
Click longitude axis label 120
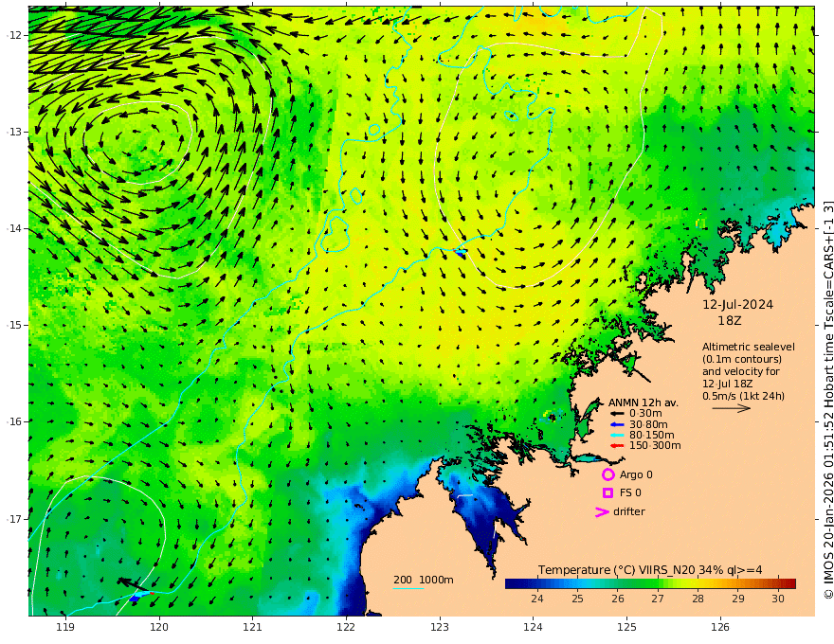tap(159, 628)
